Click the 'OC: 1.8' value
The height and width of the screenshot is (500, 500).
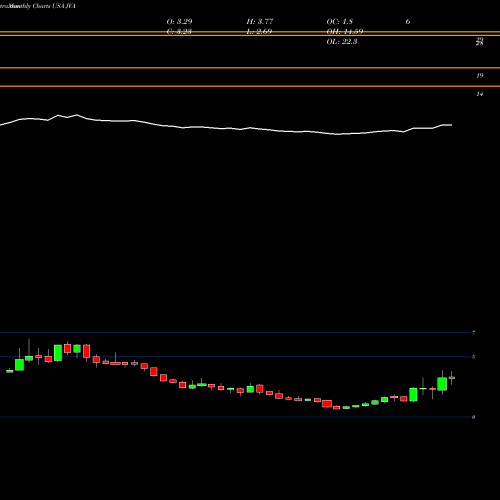339,22
